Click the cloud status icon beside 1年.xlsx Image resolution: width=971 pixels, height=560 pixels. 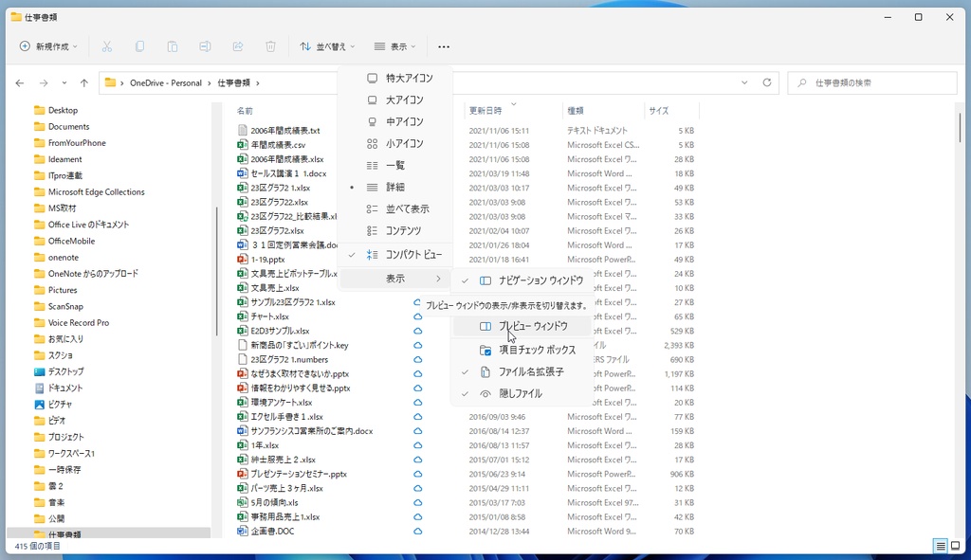[x=418, y=445]
